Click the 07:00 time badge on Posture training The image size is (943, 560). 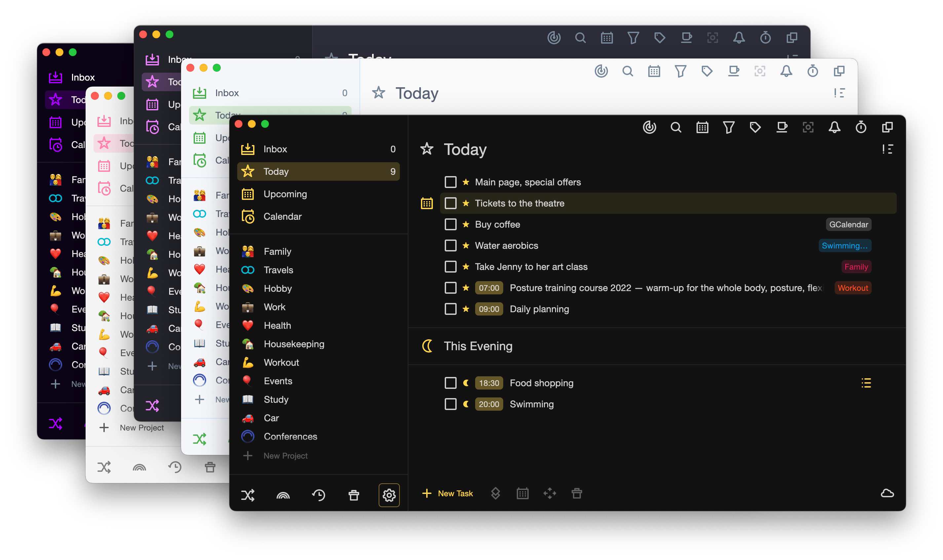coord(489,288)
